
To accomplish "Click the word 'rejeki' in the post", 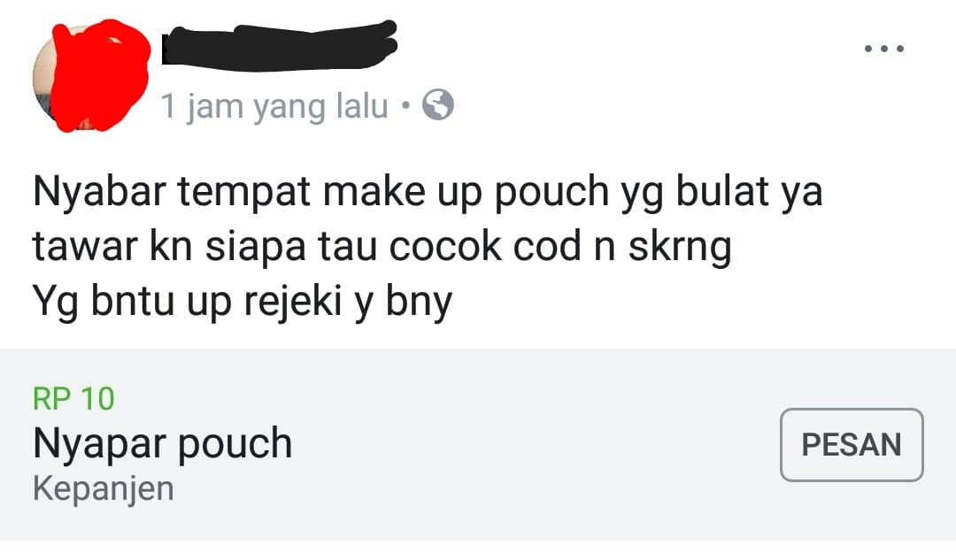I will coord(293,303).
